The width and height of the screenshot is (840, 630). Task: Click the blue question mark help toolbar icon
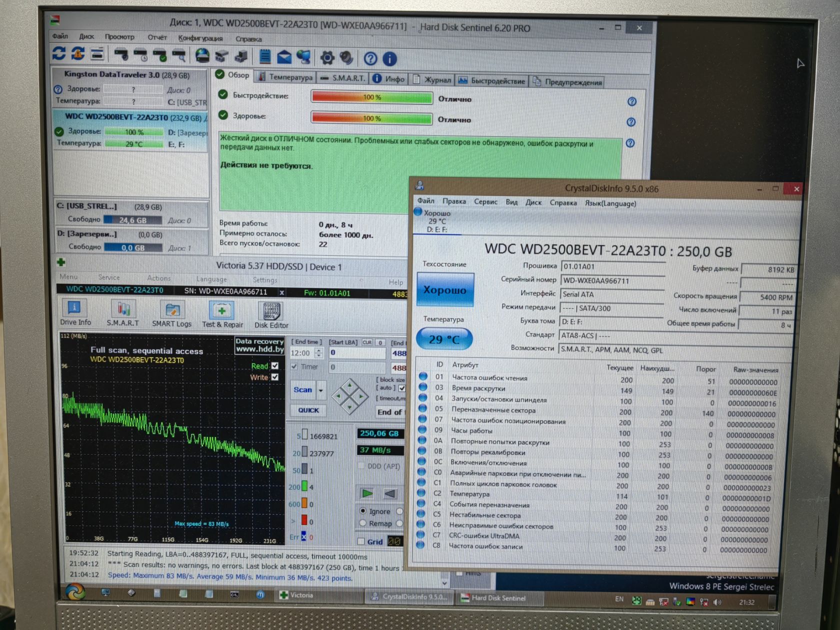370,59
